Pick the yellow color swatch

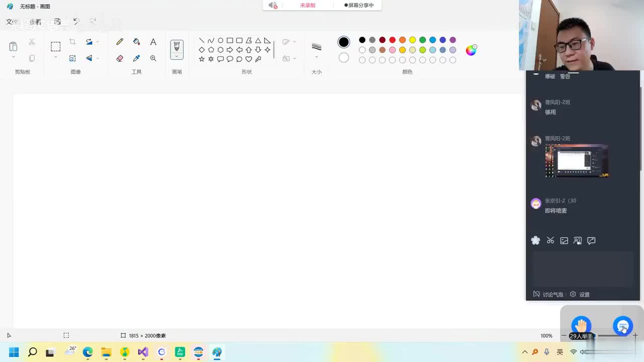pos(413,40)
